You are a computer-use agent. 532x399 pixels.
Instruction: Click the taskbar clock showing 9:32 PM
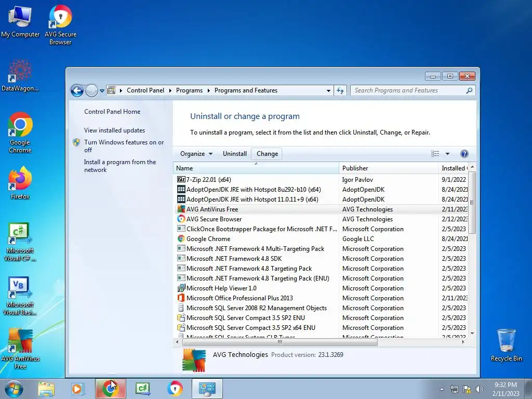point(506,389)
